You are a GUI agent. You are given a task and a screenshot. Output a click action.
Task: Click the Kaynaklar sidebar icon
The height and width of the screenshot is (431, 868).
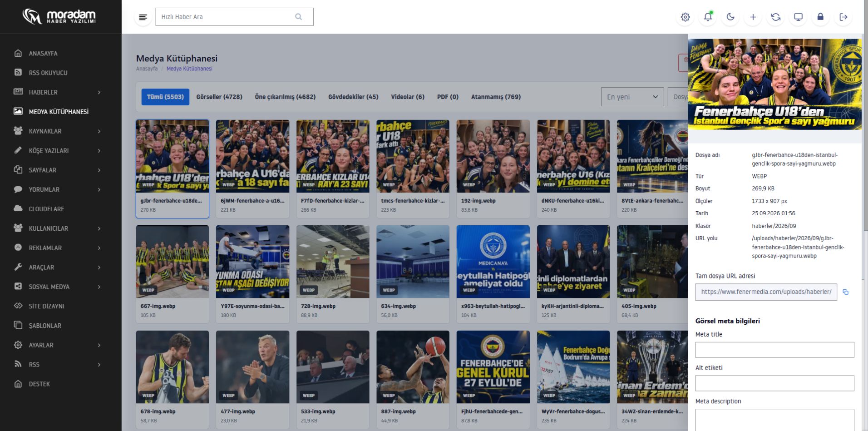tap(18, 131)
